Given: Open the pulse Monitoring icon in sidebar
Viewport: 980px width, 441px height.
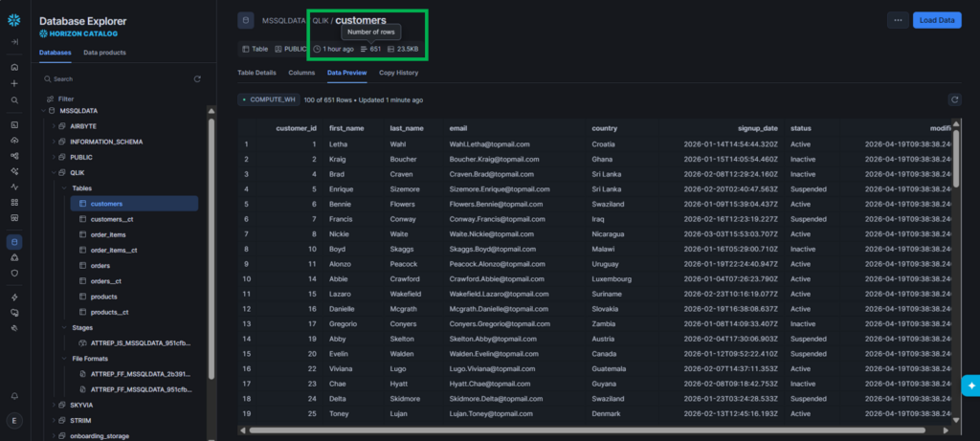Looking at the screenshot, I should 14,187.
